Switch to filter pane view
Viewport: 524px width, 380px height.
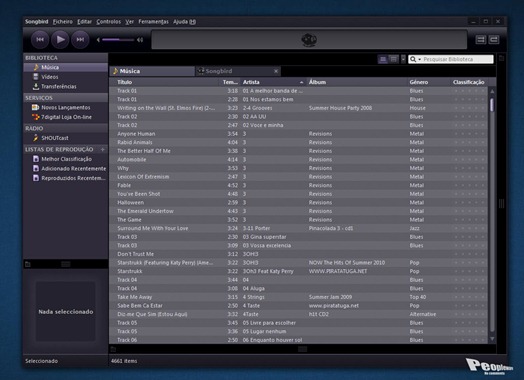point(394,59)
